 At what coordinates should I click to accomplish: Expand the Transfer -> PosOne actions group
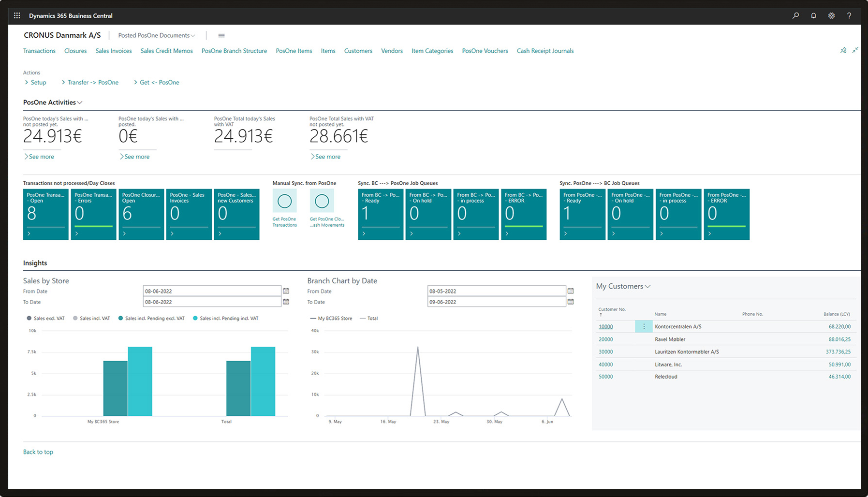pyautogui.click(x=90, y=82)
